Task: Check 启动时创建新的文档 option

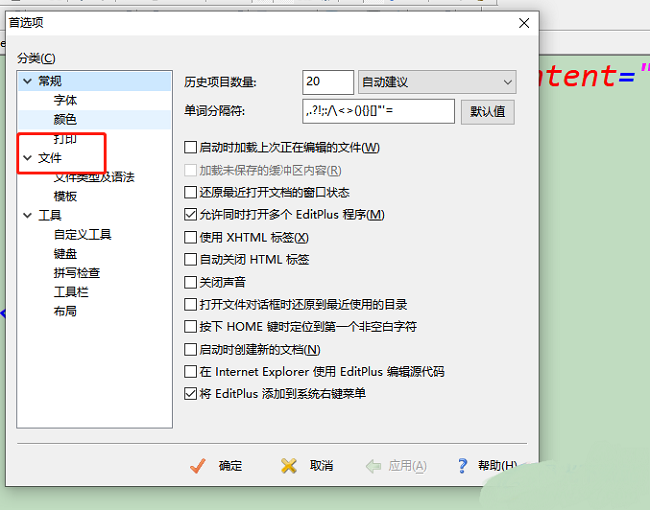Action: click(190, 349)
